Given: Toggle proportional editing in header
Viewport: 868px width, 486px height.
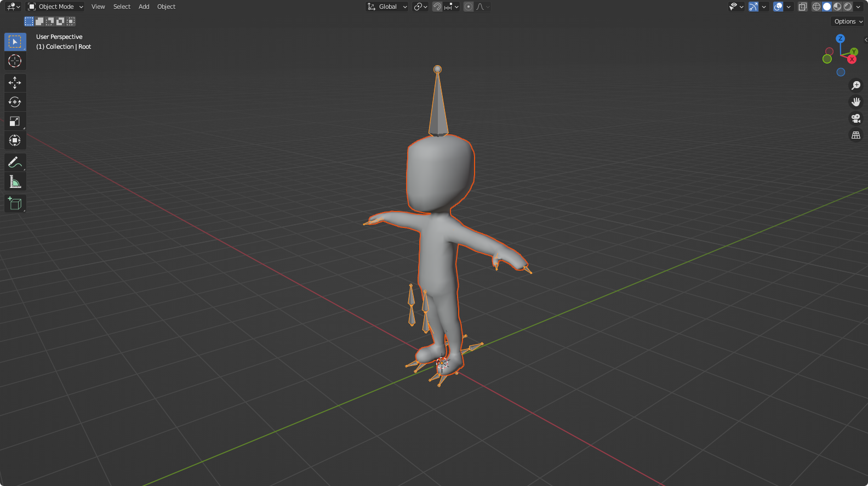Looking at the screenshot, I should click(x=469, y=7).
